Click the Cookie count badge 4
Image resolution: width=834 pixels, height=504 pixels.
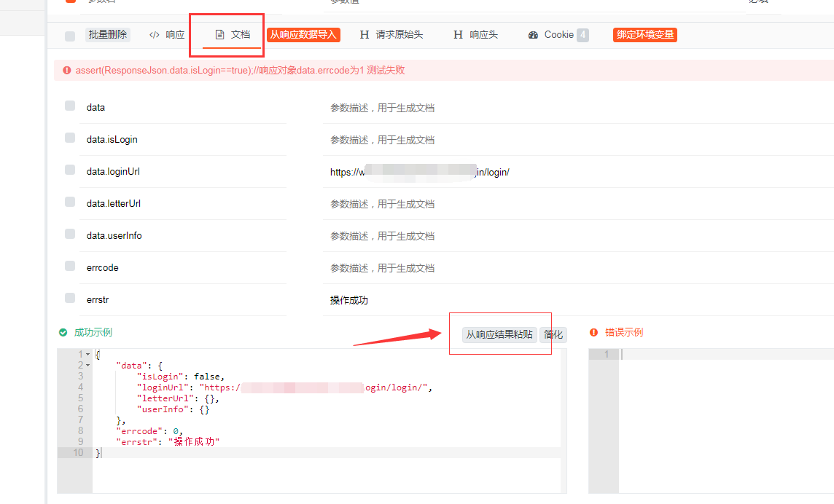coord(583,34)
